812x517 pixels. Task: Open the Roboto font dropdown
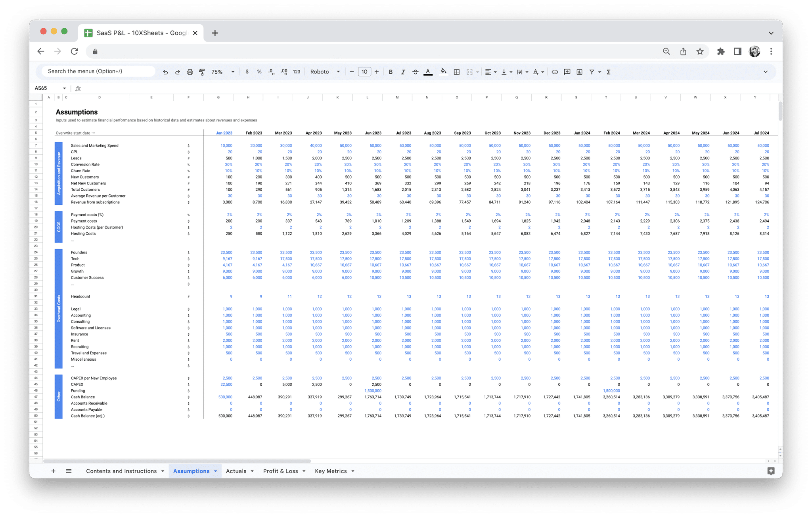pos(325,72)
